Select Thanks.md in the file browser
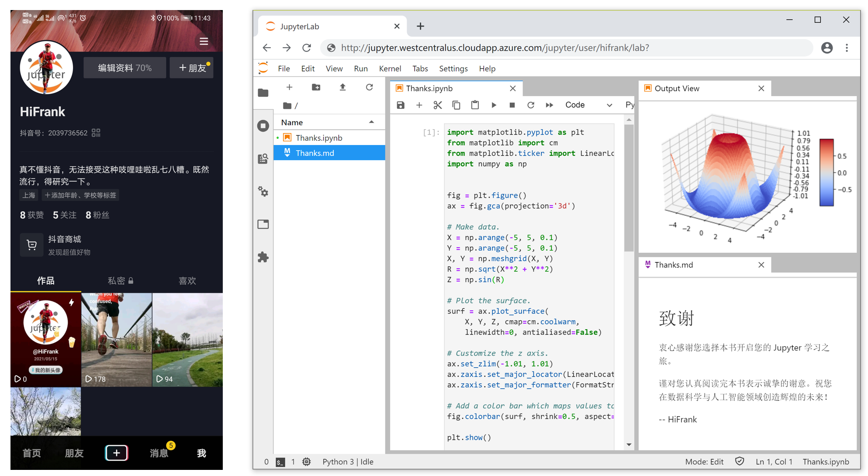Screen dimensions: 868x476 tap(315, 153)
